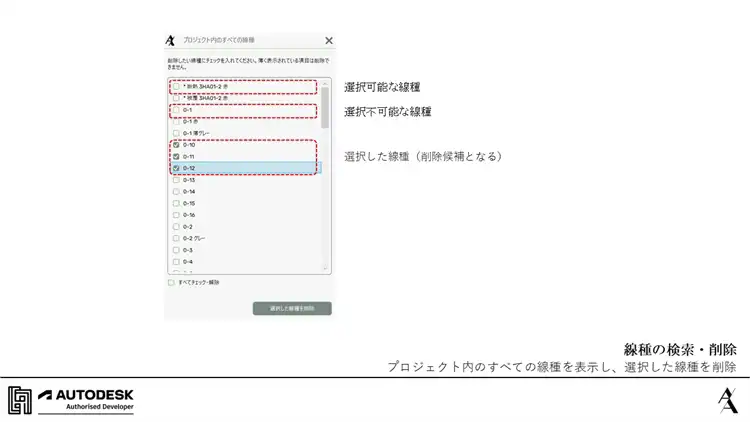Click the dialog's logo icon in title bar
This screenshot has height=422, width=750.
(170, 40)
